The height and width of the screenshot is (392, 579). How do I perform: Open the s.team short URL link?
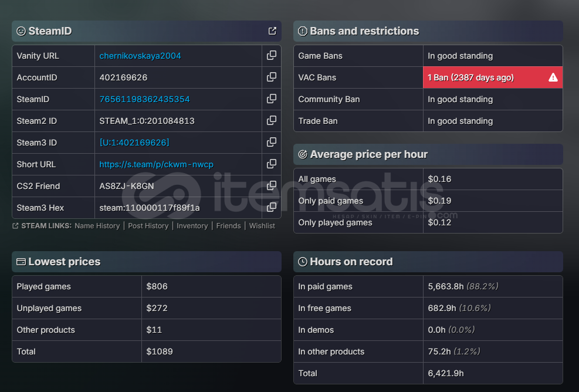(x=156, y=164)
